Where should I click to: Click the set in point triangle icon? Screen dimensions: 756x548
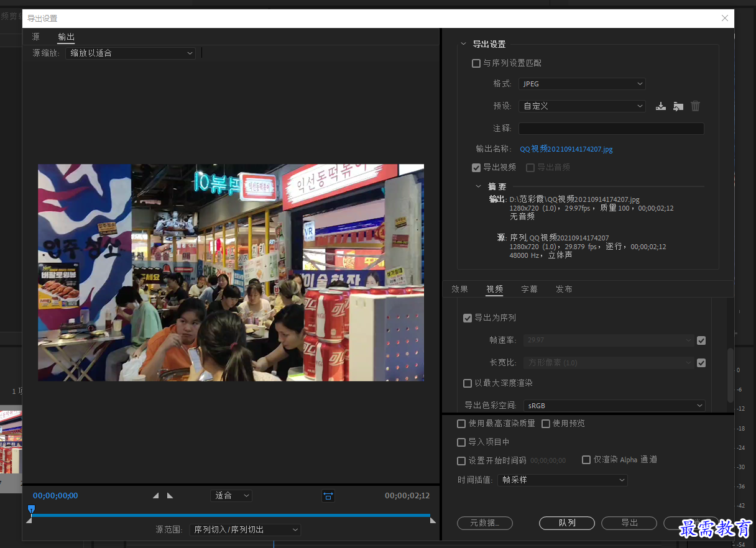pos(156,495)
